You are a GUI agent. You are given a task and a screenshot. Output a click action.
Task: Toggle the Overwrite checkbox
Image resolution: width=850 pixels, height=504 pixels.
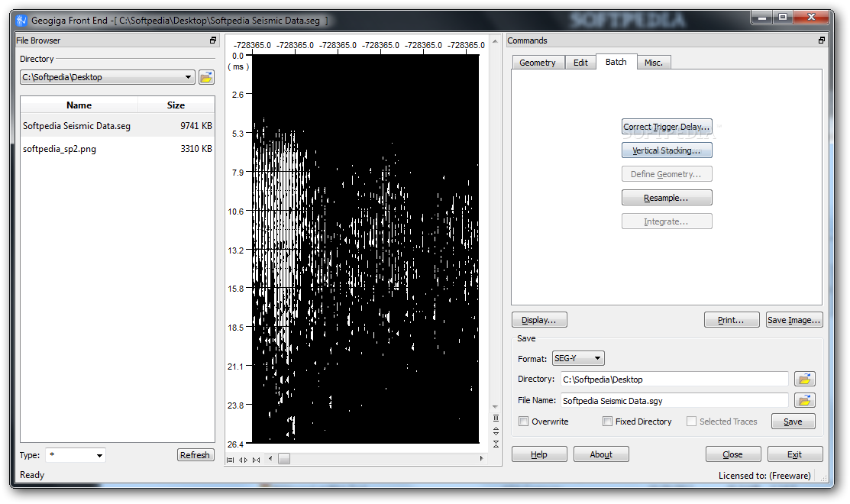pos(524,421)
